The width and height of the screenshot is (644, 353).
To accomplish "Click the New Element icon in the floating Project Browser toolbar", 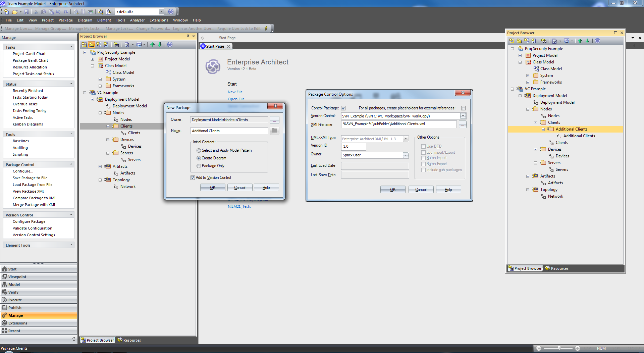I will (x=534, y=41).
